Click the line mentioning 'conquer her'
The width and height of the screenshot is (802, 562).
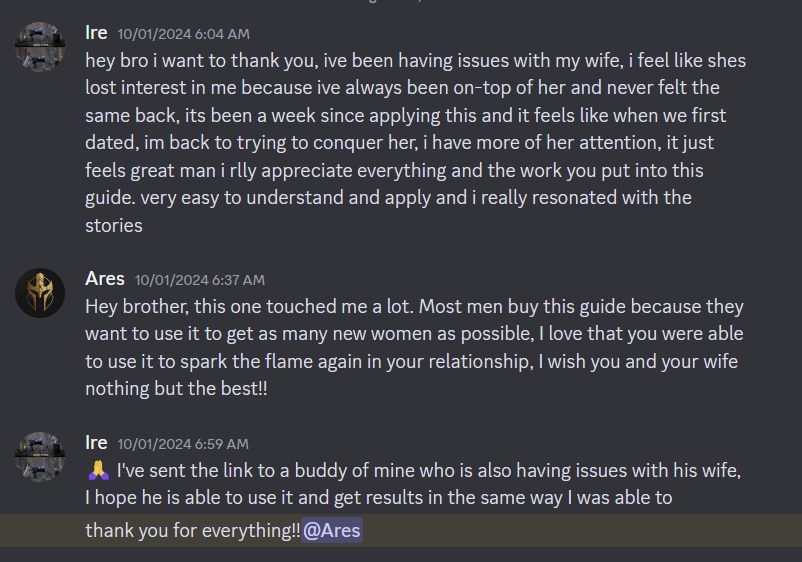399,143
